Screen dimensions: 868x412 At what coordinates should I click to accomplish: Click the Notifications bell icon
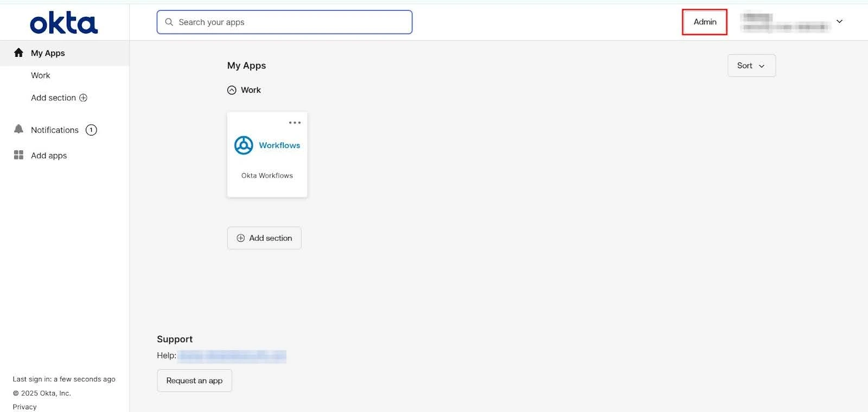[x=18, y=129]
